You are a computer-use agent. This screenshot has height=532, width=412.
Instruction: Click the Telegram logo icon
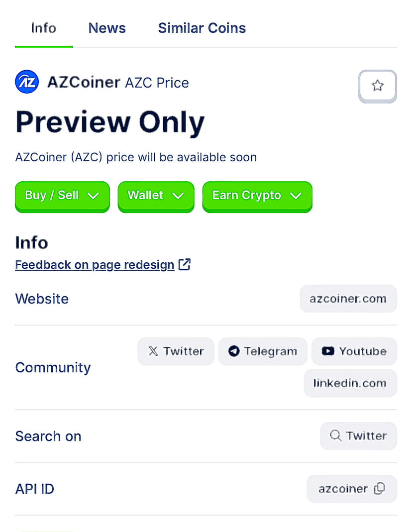[x=234, y=351]
